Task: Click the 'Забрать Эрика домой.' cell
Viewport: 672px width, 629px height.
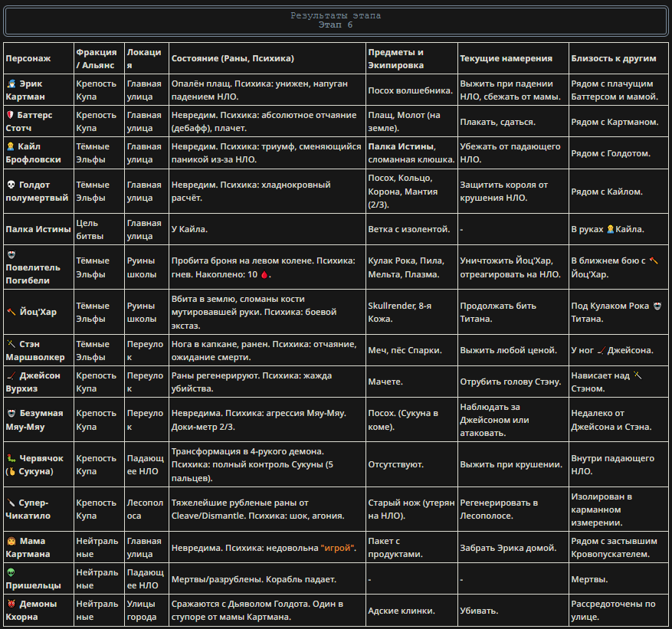Action: pyautogui.click(x=513, y=547)
